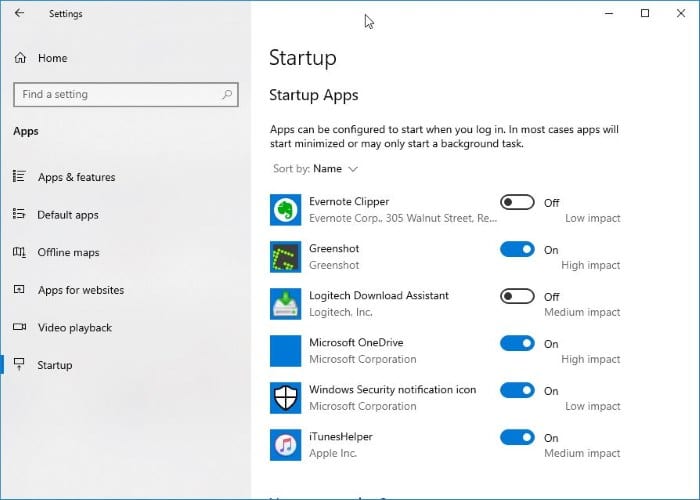700x500 pixels.
Task: Disable iTunesHelper startup toggle
Action: tap(517, 437)
